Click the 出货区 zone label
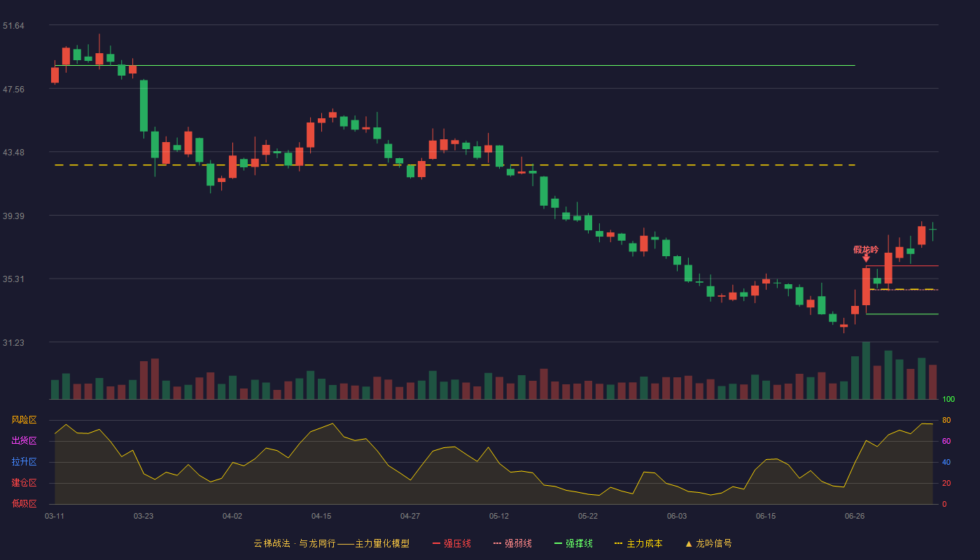This screenshot has width=980, height=560. (24, 441)
